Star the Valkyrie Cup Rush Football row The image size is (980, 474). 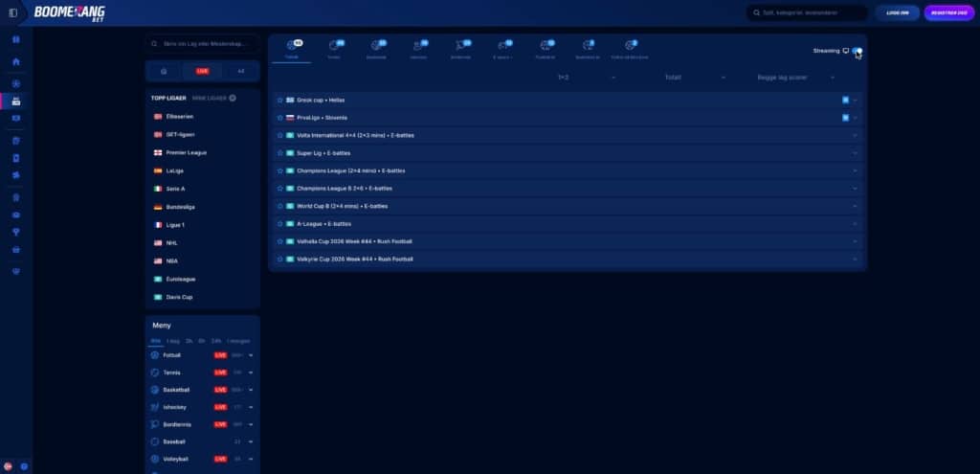pyautogui.click(x=280, y=259)
